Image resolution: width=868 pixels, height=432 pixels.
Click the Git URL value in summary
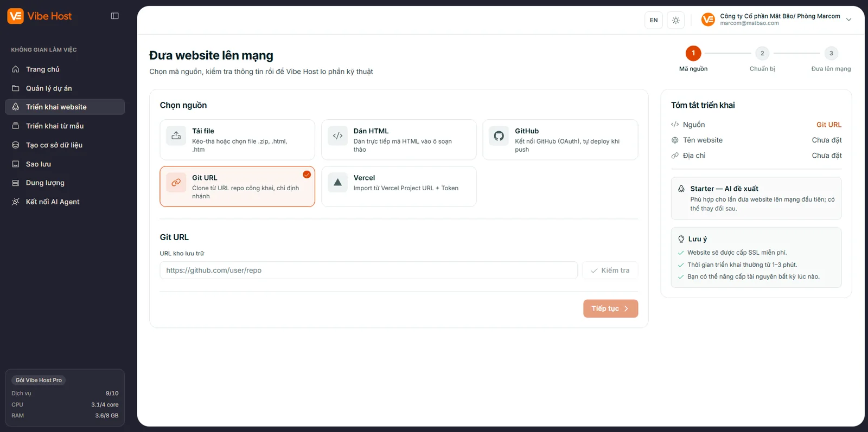(829, 125)
